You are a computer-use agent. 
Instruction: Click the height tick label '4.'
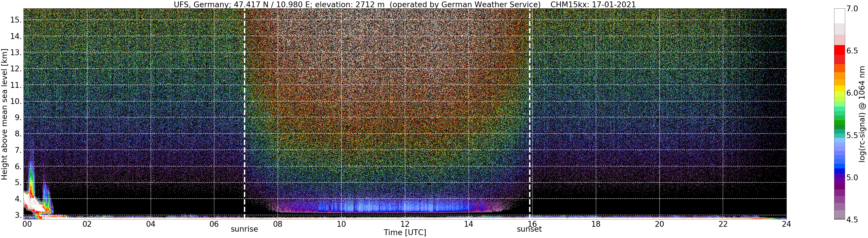[x=18, y=199]
